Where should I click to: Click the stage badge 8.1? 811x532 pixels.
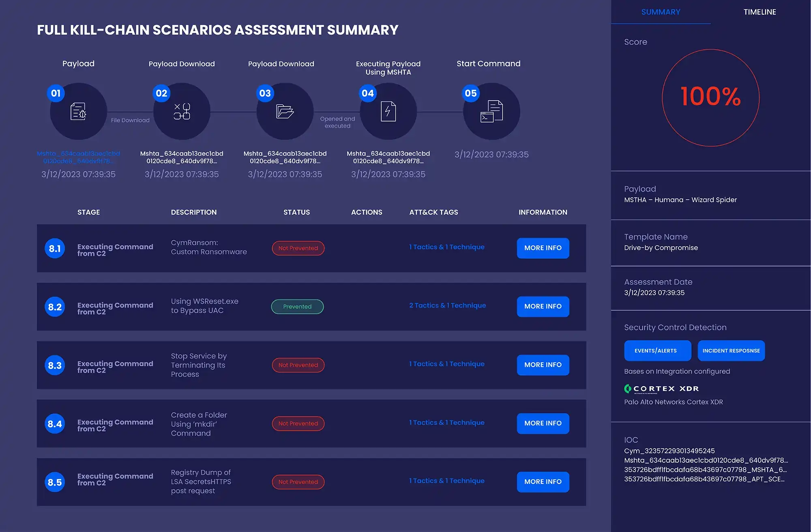(x=55, y=248)
